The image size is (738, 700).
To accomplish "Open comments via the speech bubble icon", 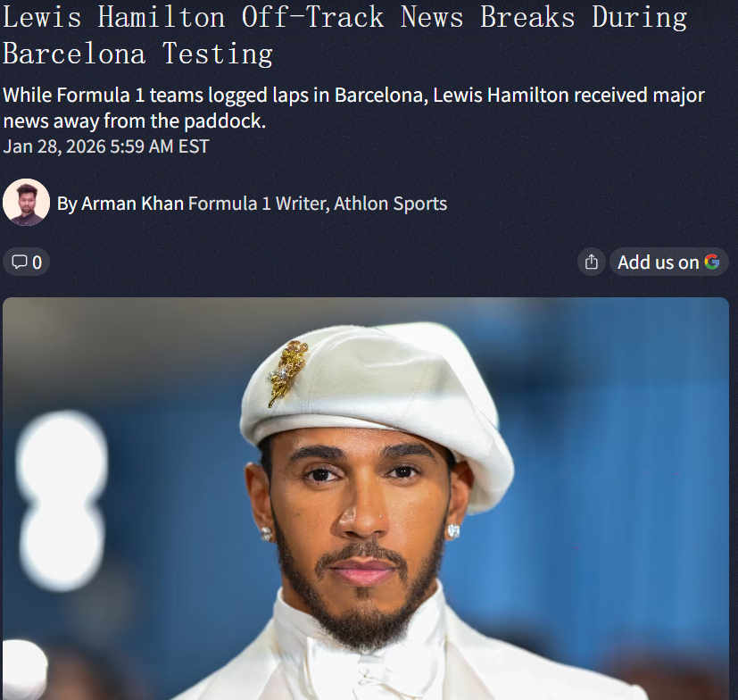I will [20, 262].
